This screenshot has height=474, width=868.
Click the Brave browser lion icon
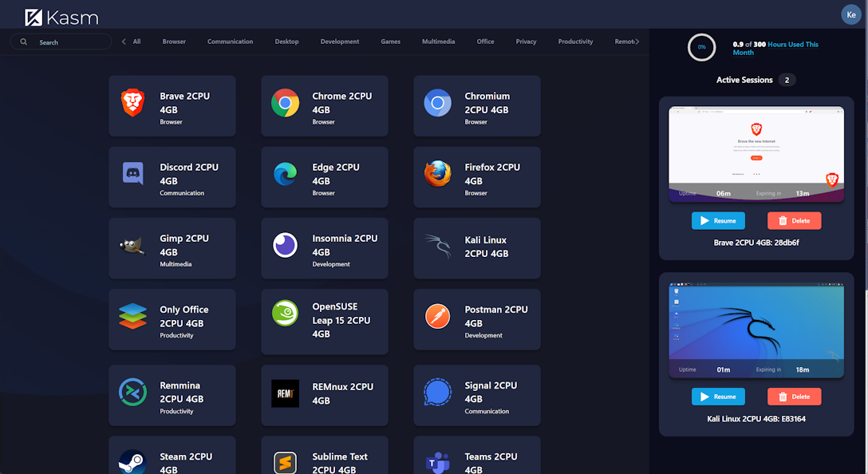132,103
